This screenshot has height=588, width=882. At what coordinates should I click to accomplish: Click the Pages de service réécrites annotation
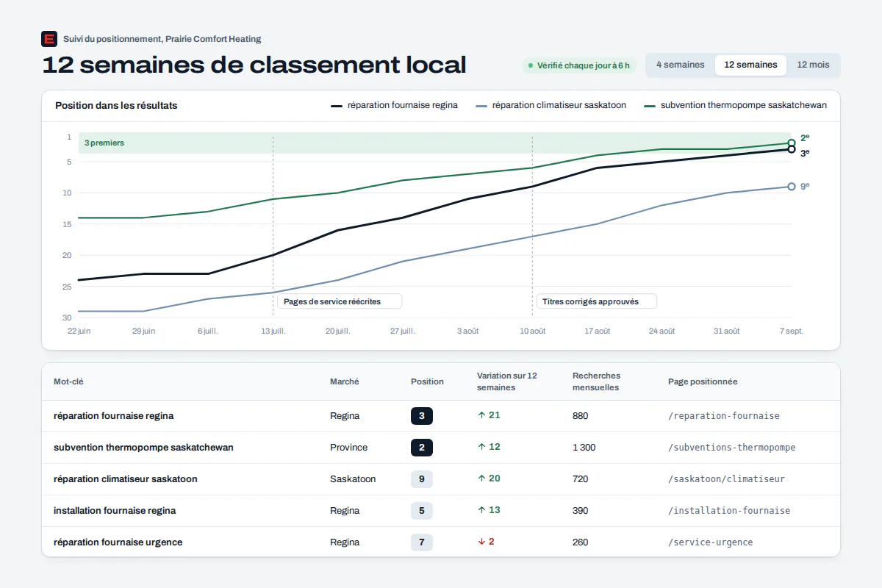coord(339,301)
